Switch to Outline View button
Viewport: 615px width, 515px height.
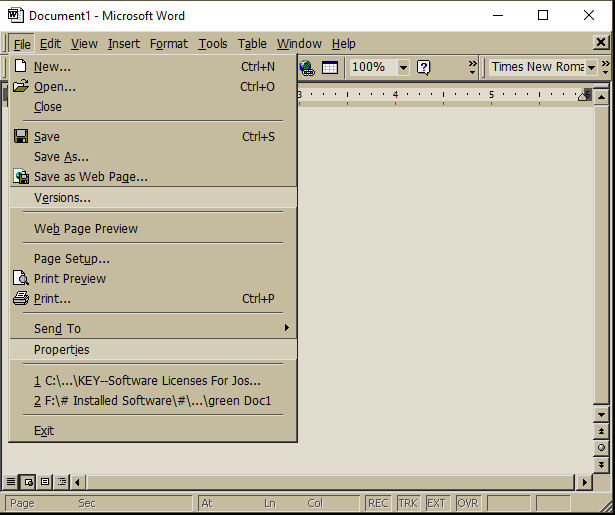pyautogui.click(x=62, y=482)
